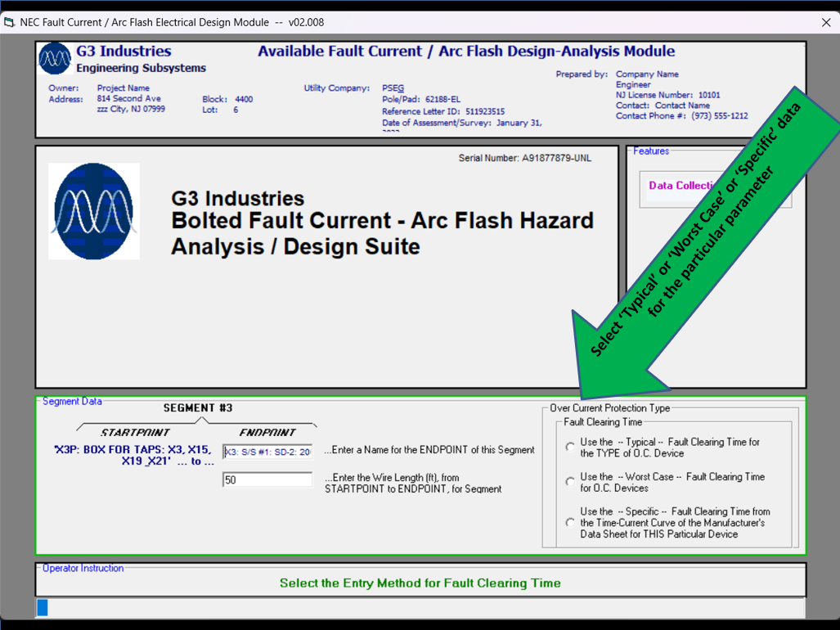The height and width of the screenshot is (630, 840).
Task: Click the Data Collection feature label
Action: pyautogui.click(x=681, y=186)
